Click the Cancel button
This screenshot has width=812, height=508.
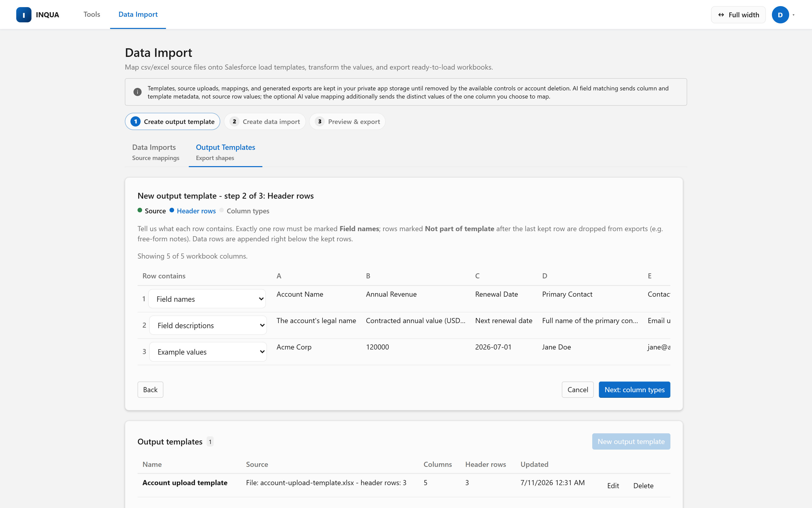point(578,390)
